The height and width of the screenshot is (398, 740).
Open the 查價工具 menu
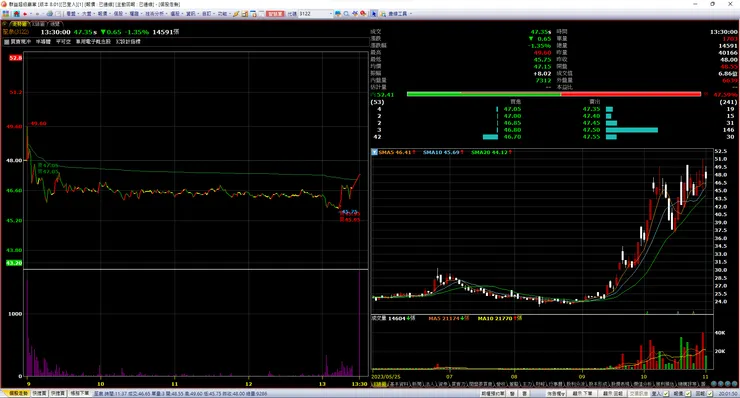click(399, 14)
